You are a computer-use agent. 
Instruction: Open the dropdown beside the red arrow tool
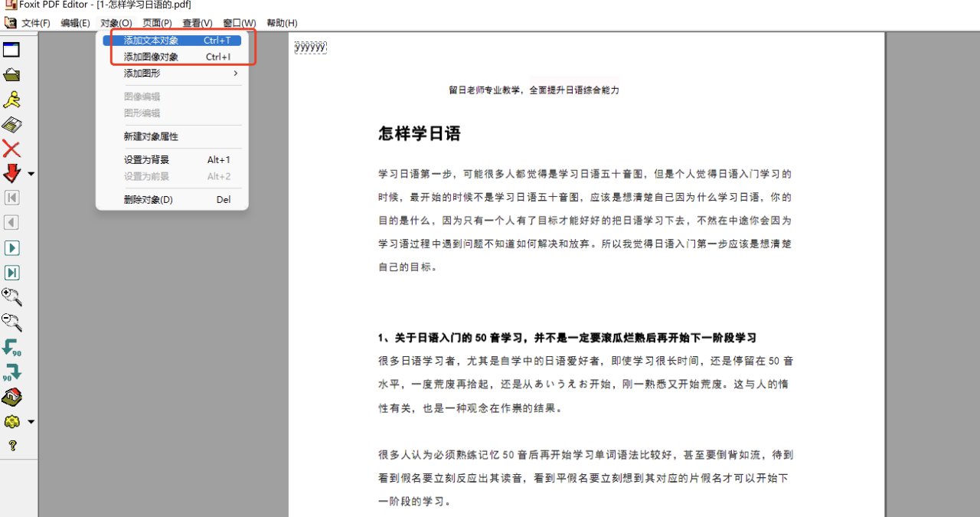(x=30, y=173)
